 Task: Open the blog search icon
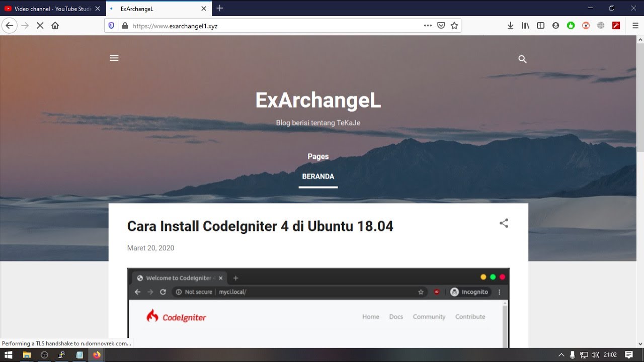(522, 59)
